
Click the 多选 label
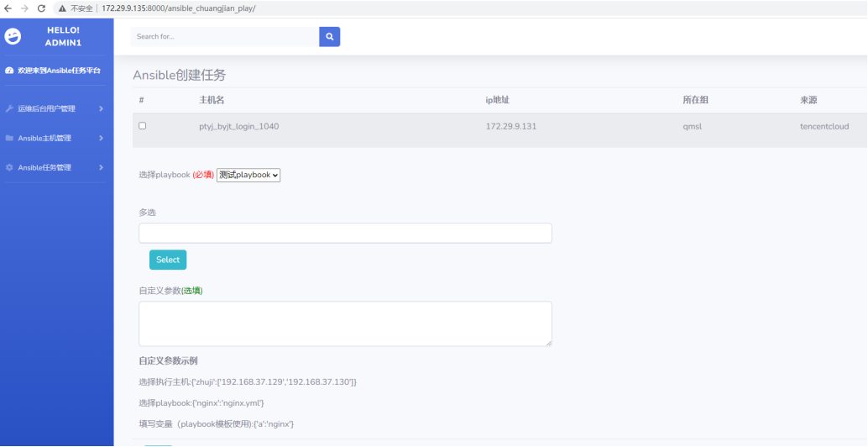point(147,212)
